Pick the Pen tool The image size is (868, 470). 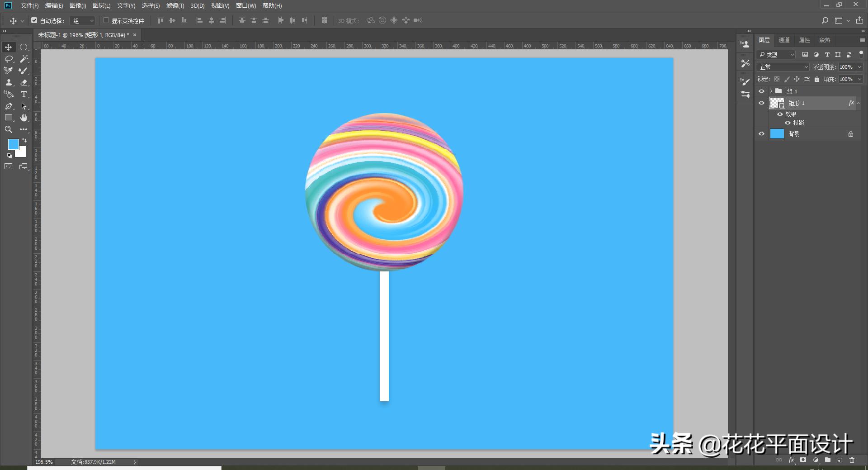tap(9, 106)
